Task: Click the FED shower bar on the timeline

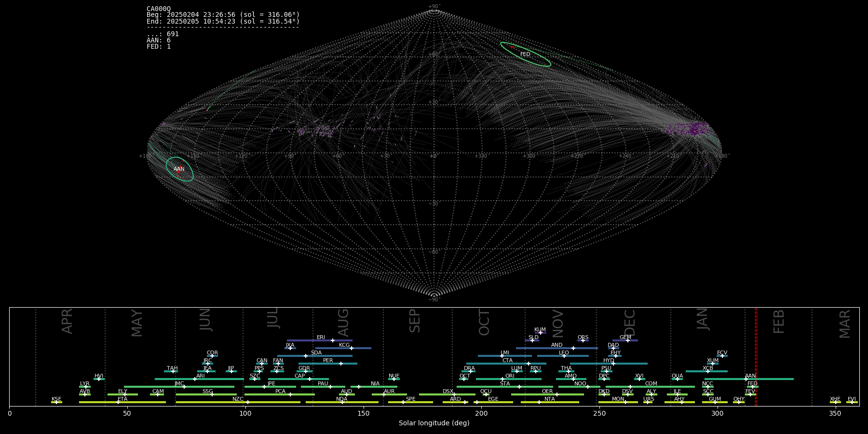Action: click(752, 387)
